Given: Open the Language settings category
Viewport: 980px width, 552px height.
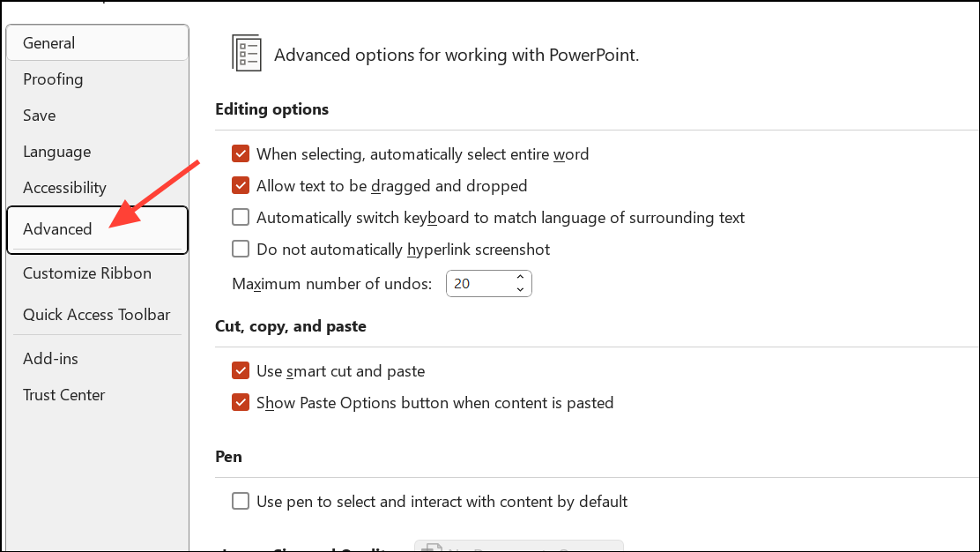Looking at the screenshot, I should [57, 152].
